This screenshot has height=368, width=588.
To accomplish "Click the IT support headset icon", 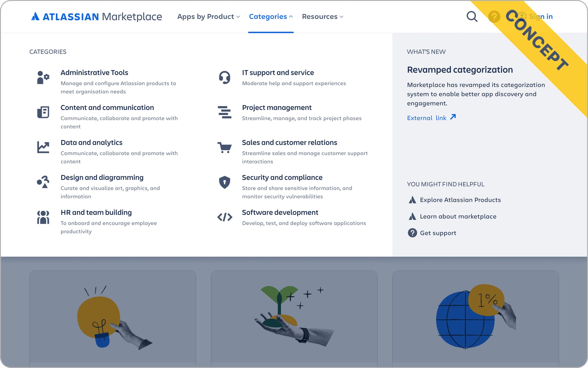I will (x=224, y=77).
